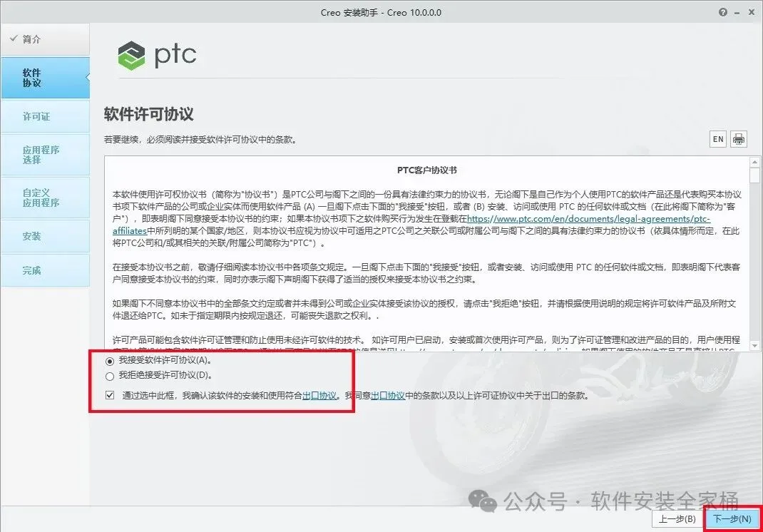Click 下一步(N) button
The width and height of the screenshot is (763, 532).
(732, 519)
